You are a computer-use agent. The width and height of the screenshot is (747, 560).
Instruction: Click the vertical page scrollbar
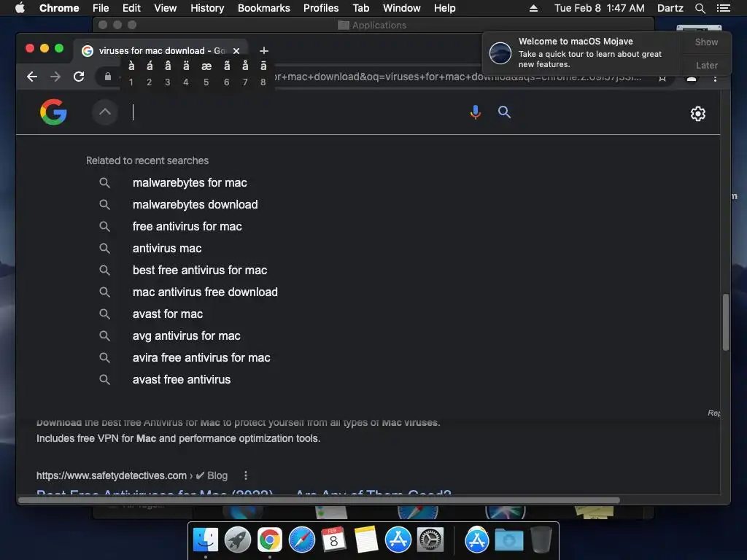tap(726, 322)
